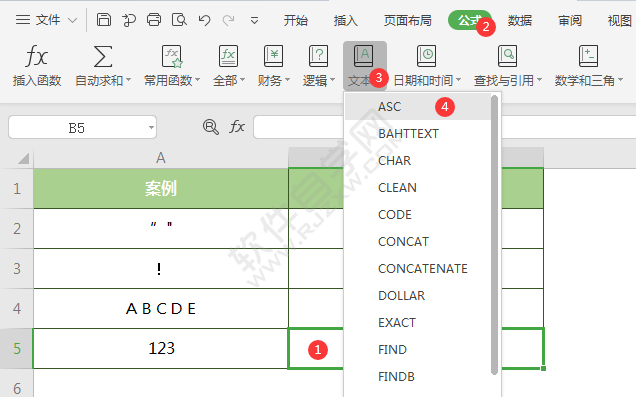Switch to the 页面布局 tab

tap(408, 20)
